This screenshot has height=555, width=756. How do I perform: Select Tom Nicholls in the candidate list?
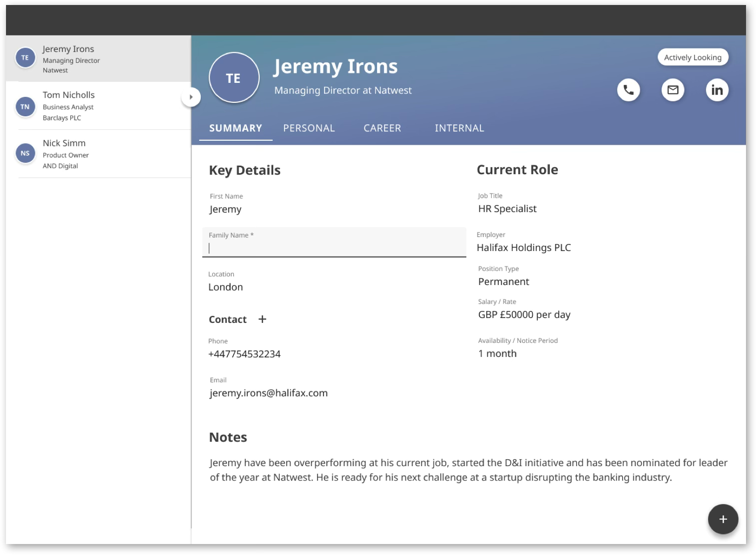(98, 106)
